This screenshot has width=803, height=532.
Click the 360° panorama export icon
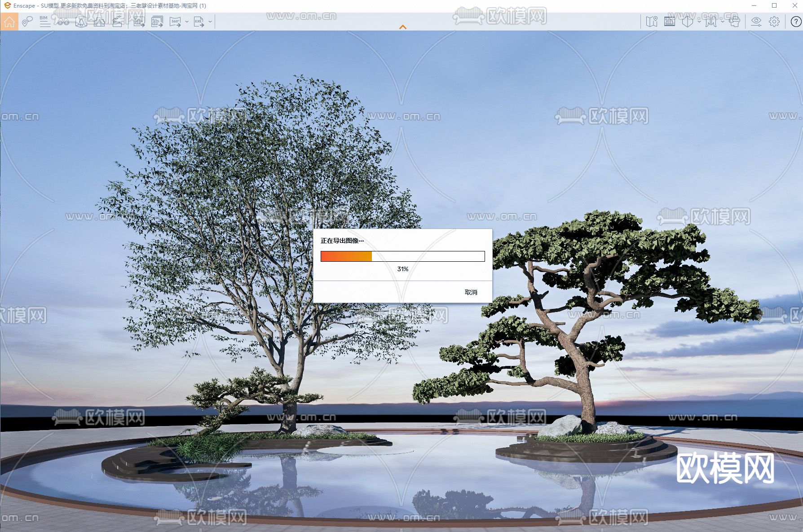coord(175,21)
